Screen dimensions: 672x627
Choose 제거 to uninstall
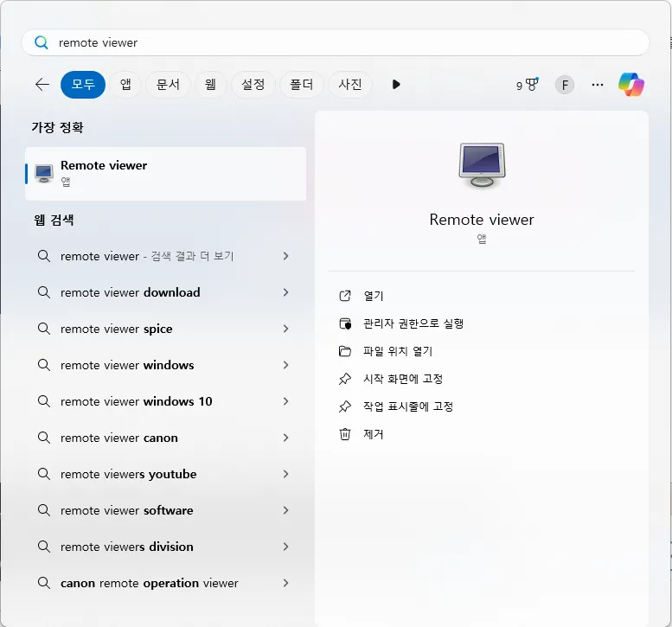pyautogui.click(x=374, y=434)
